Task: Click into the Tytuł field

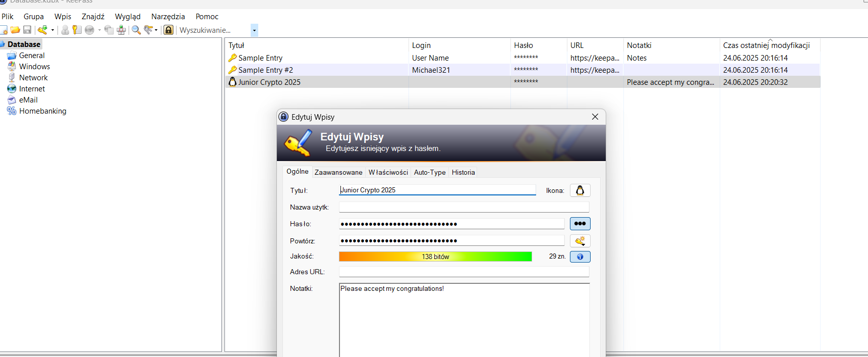Action: coord(437,190)
